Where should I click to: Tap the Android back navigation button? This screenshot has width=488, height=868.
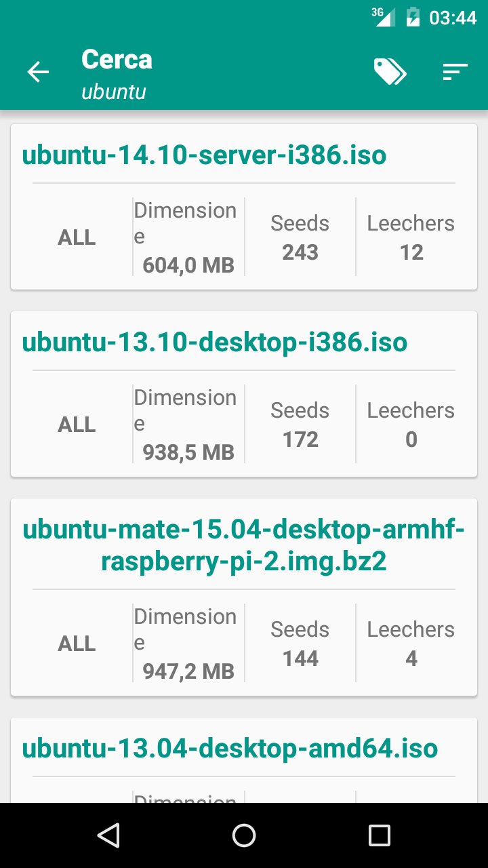tap(108, 835)
